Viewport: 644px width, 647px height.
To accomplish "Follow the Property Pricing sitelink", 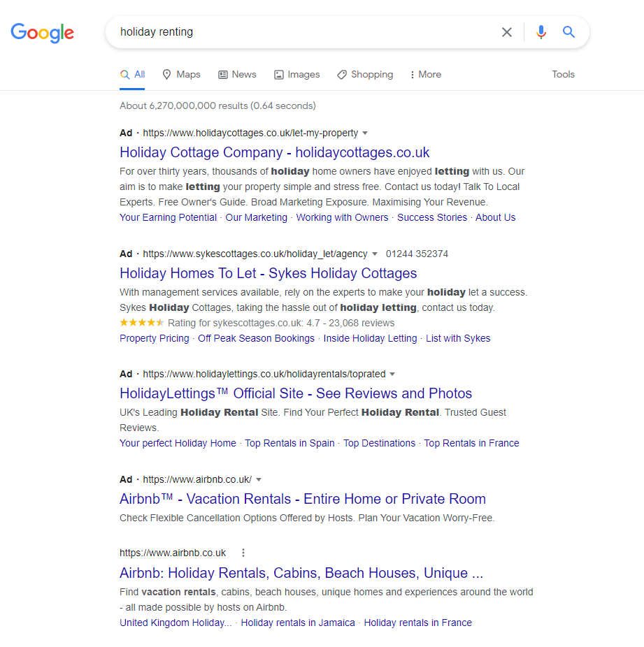I will point(154,338).
